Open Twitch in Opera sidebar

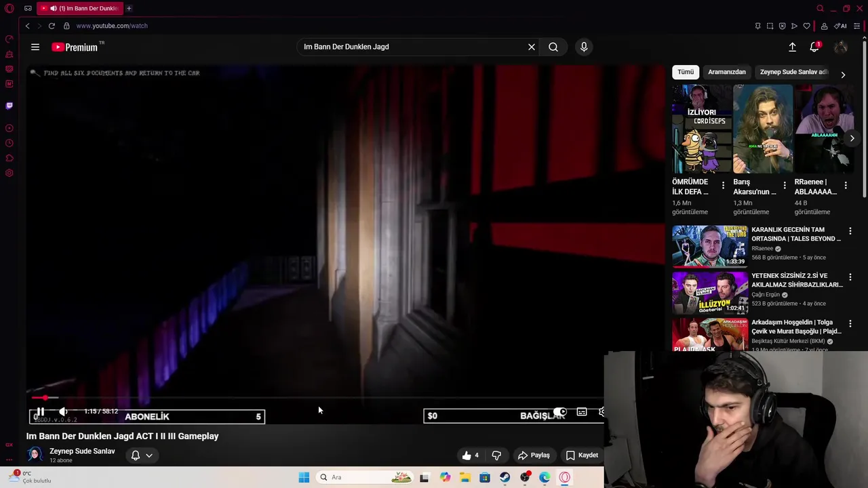tap(9, 106)
